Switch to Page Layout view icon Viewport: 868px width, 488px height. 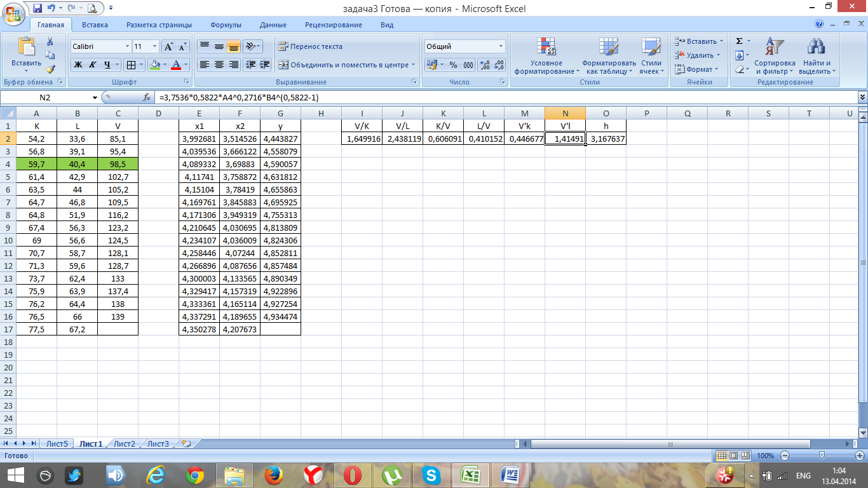point(733,456)
